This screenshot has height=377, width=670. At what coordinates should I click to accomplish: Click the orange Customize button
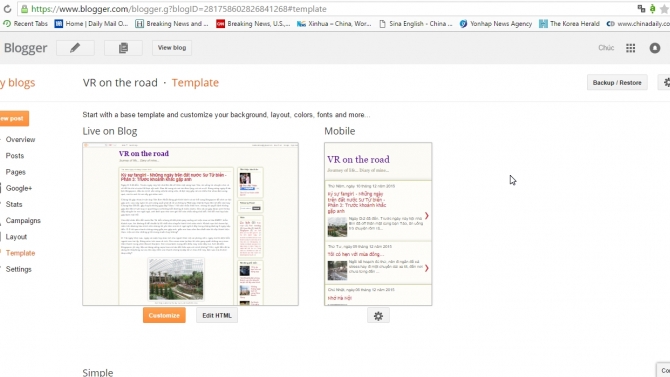(x=164, y=315)
